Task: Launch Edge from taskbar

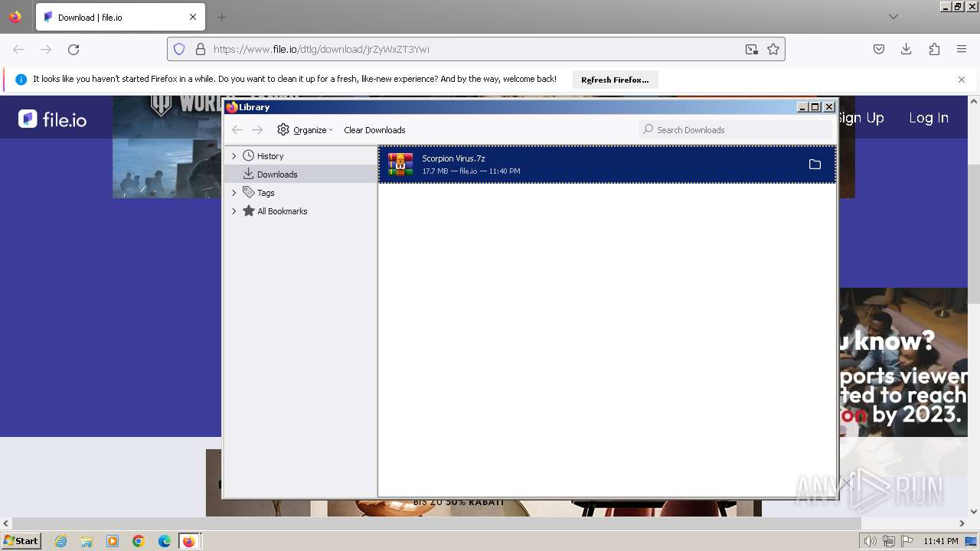Action: pyautogui.click(x=165, y=541)
